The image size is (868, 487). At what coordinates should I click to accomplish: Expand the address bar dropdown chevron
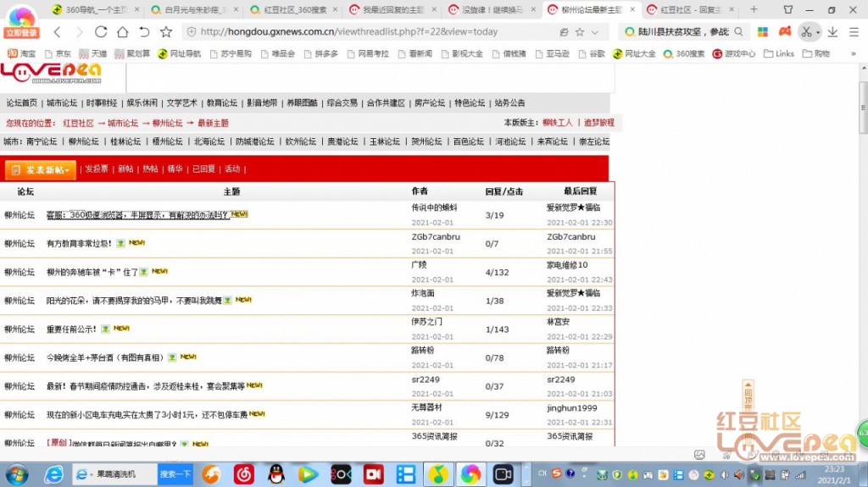pos(595,32)
